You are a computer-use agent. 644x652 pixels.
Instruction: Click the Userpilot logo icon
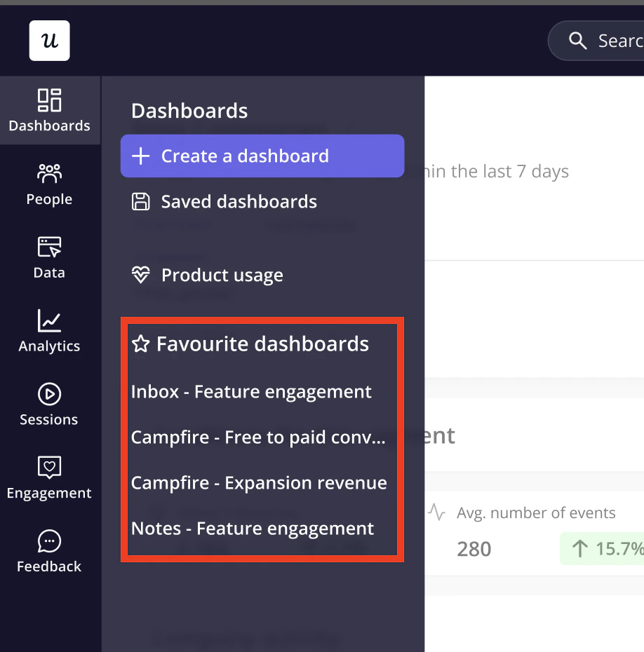coord(50,41)
